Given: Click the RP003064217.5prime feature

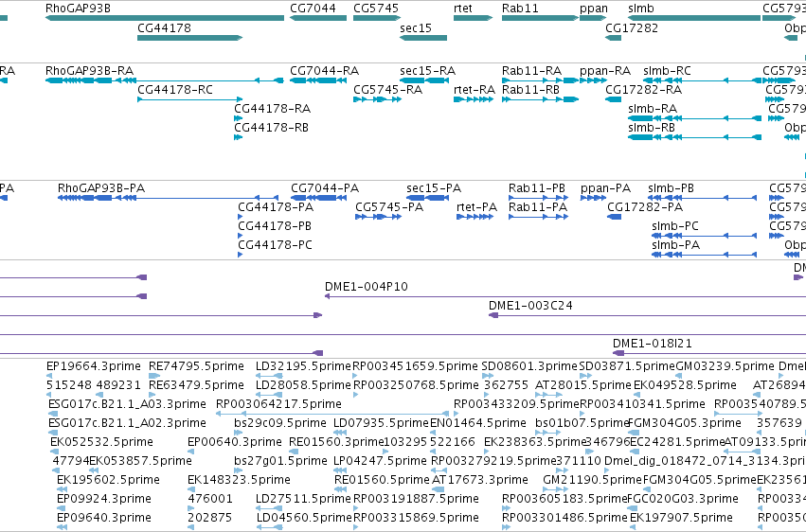Looking at the screenshot, I should [x=332, y=414].
